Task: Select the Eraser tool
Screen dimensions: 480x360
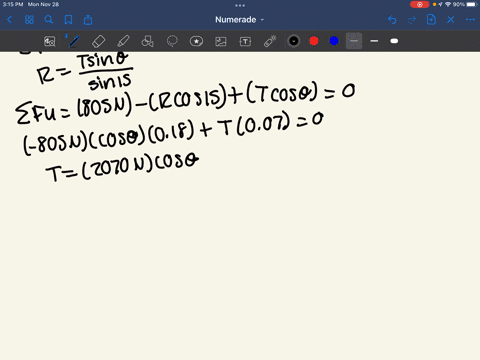Action: 98,41
